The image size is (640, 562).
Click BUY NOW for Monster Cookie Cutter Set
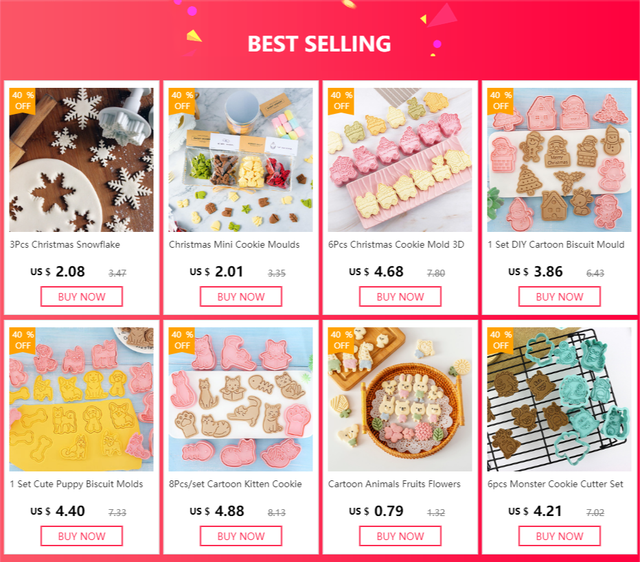pos(559,536)
